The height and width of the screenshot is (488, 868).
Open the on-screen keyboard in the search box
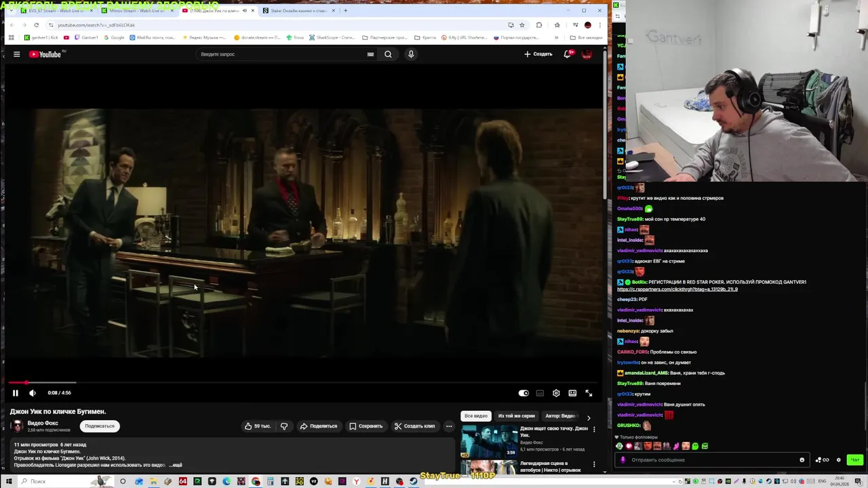tap(370, 54)
